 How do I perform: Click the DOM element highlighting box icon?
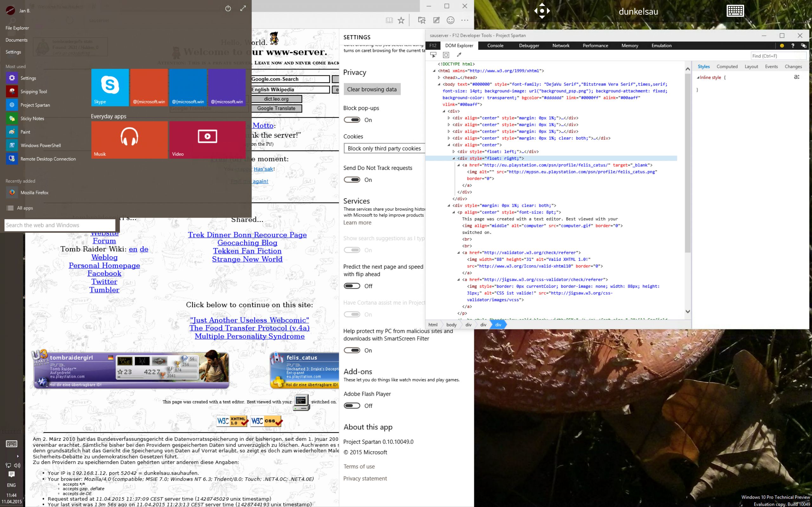click(x=446, y=55)
